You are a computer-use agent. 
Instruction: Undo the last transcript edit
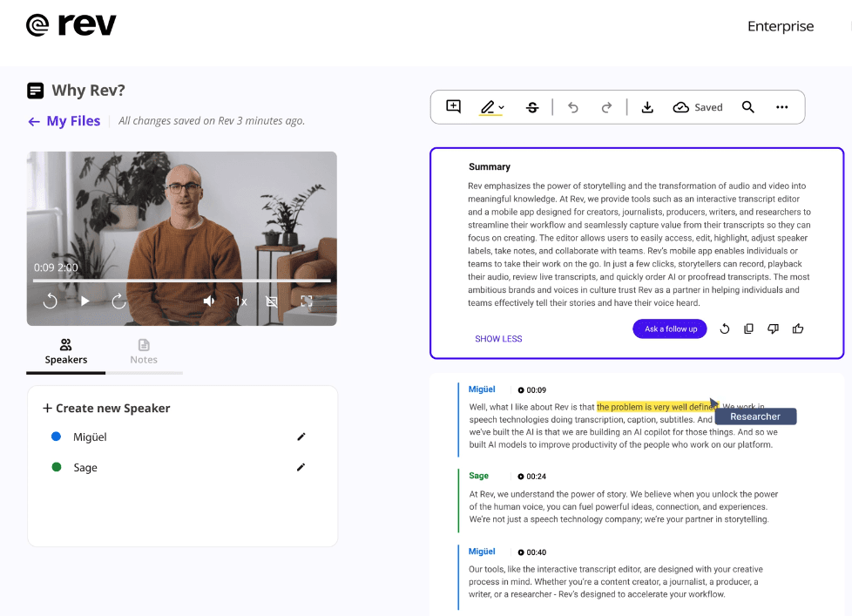[x=572, y=107]
